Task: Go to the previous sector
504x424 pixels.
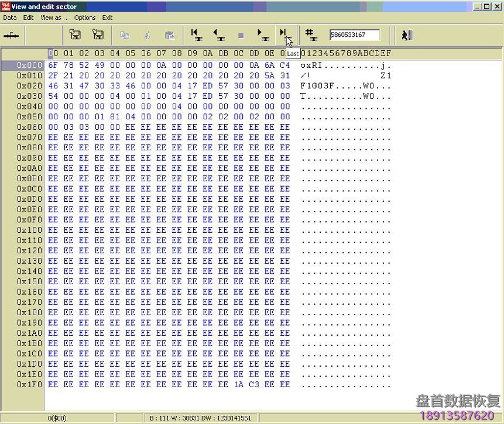Action: coord(218,35)
